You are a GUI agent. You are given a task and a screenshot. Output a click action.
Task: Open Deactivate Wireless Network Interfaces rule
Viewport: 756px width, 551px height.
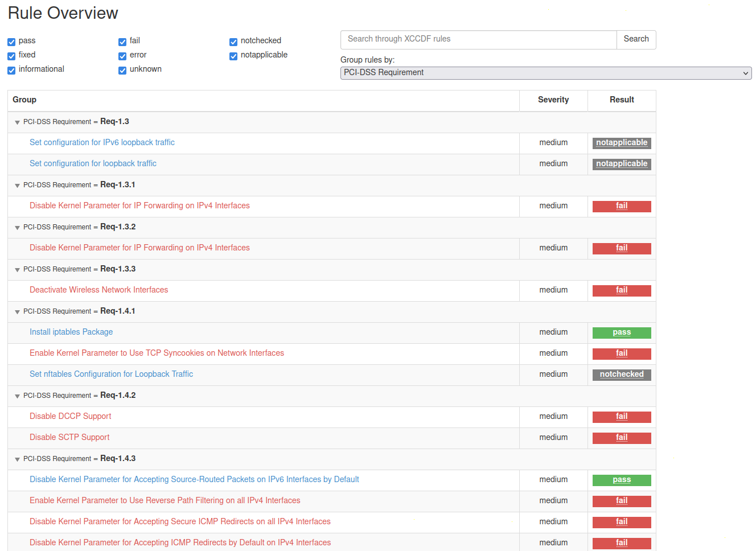[98, 290]
